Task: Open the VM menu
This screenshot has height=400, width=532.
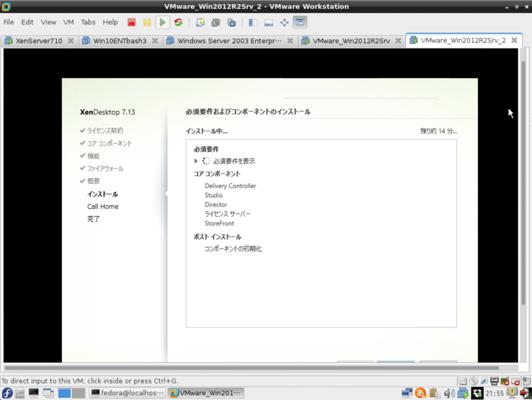Action: click(68, 22)
